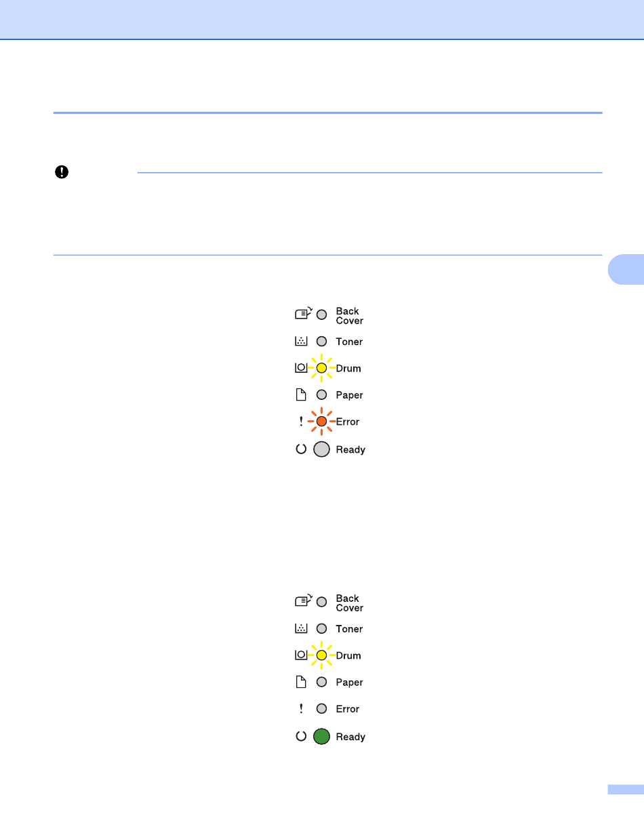Click the Drum icon in upper panel
Image resolution: width=644 pixels, height=833 pixels.
coord(300,368)
